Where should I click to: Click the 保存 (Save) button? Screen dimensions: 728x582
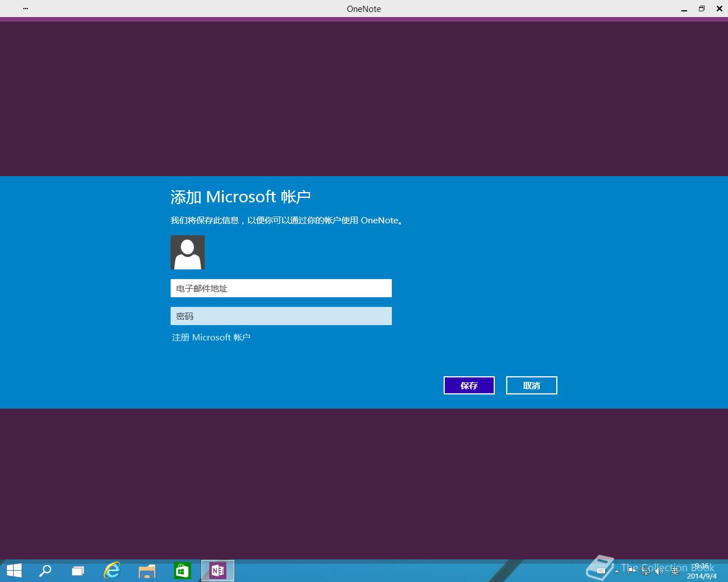[469, 385]
